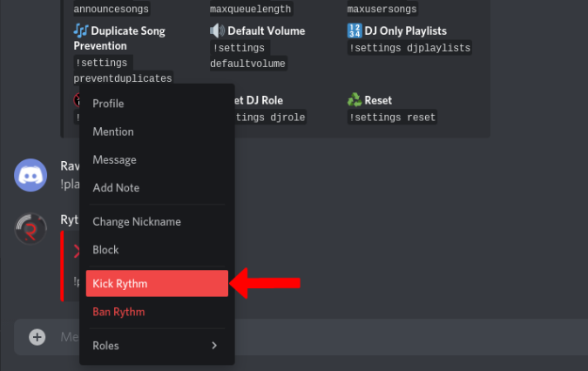Select Change Nickname option
Image resolution: width=588 pixels, height=371 pixels.
pos(157,221)
